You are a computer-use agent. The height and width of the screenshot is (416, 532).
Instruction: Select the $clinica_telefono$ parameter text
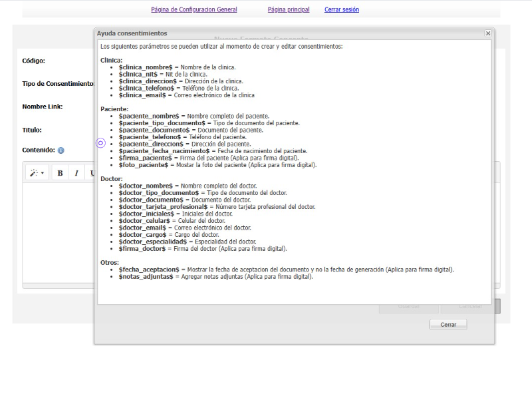coord(146,89)
